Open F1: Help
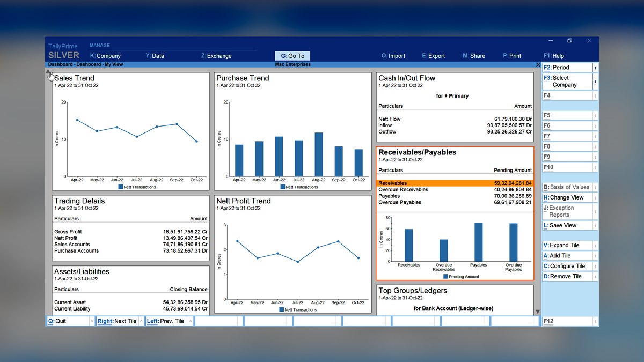 click(554, 56)
